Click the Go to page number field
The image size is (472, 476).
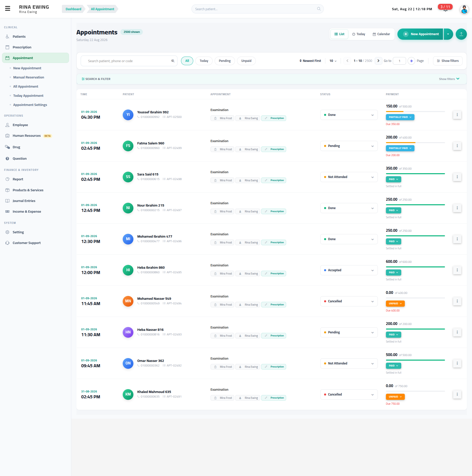tap(399, 61)
